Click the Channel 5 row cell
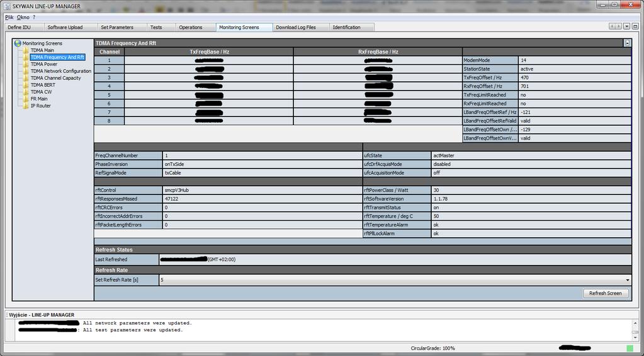644x356 pixels. pos(110,95)
